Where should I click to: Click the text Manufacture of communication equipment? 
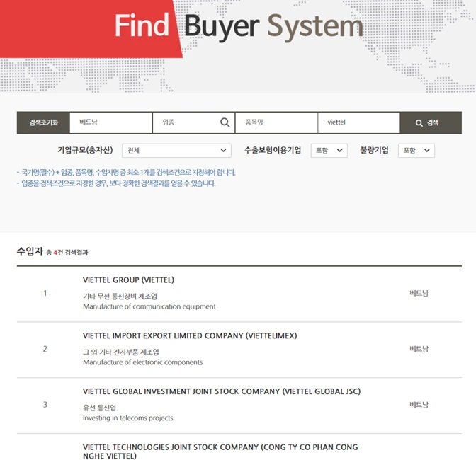(149, 306)
